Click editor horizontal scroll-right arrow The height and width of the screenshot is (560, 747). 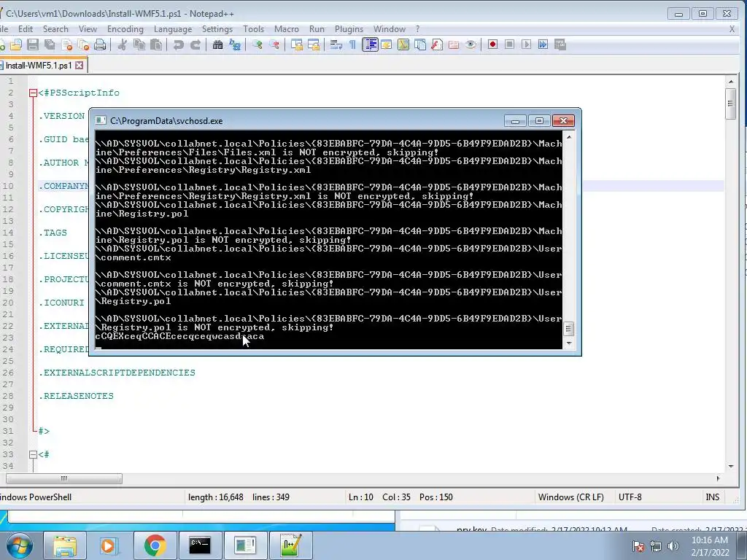718,478
